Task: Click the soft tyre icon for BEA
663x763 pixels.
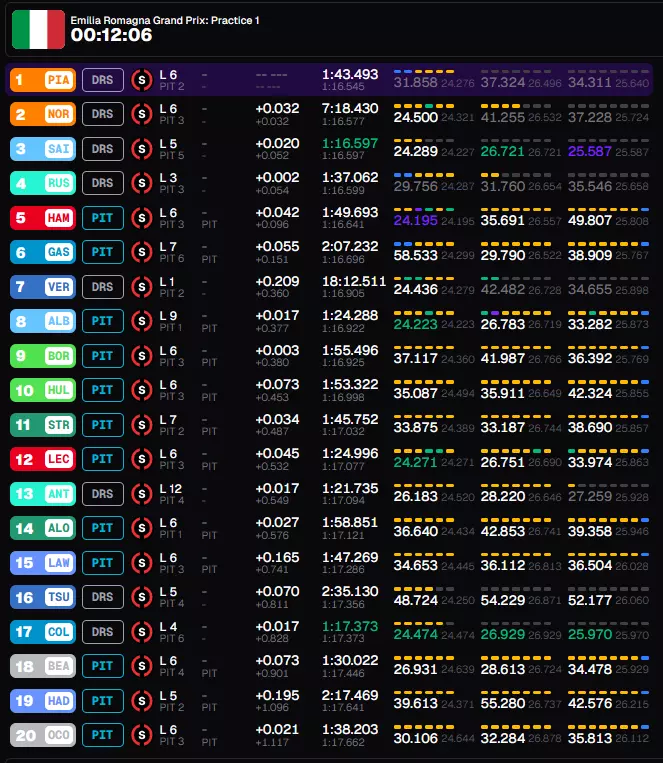Action: [142, 666]
